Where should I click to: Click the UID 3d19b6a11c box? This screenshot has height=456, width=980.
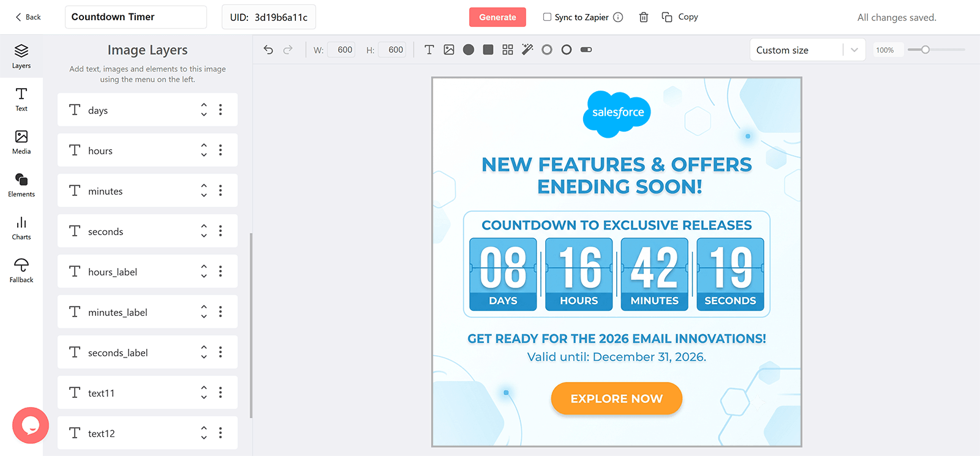(x=268, y=17)
